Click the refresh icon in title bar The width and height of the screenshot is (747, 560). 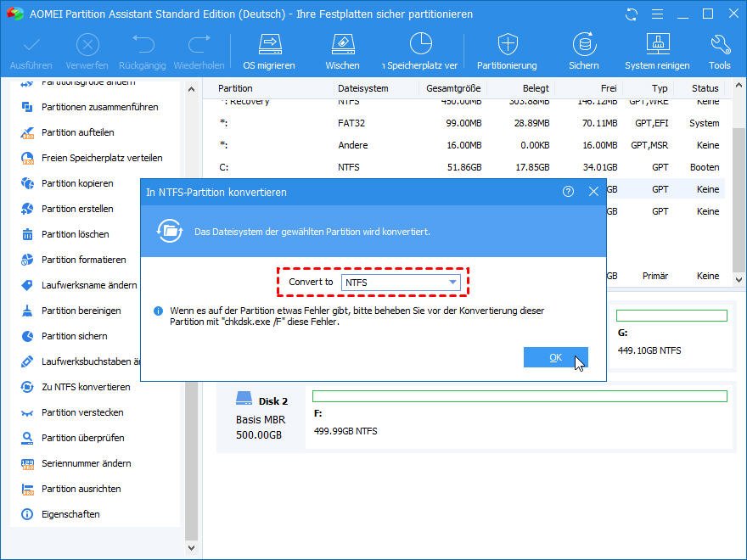click(x=632, y=14)
